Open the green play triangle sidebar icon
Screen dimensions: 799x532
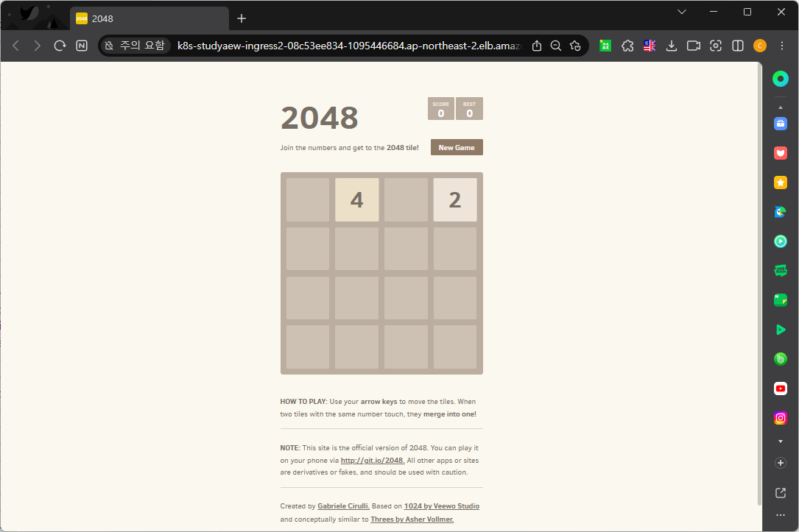pyautogui.click(x=780, y=330)
